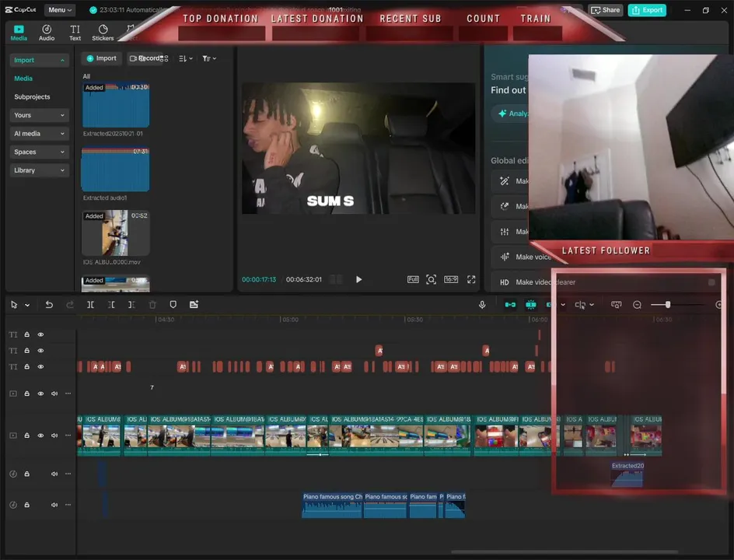Image resolution: width=734 pixels, height=560 pixels.
Task: Open more options for main video track
Action: [x=68, y=436]
